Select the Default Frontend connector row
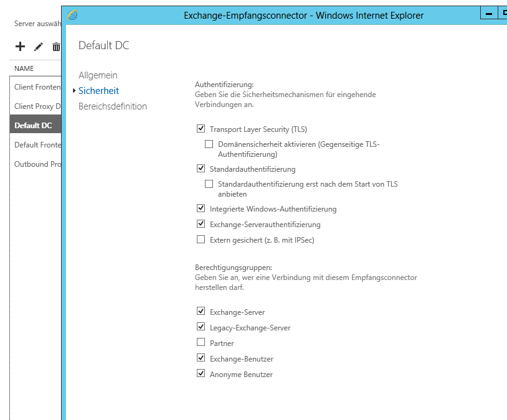 pos(36,145)
